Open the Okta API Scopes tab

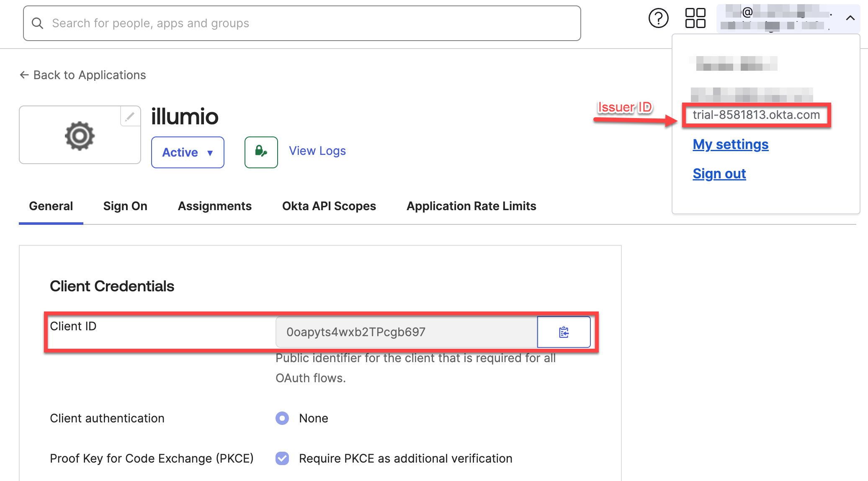[329, 206]
